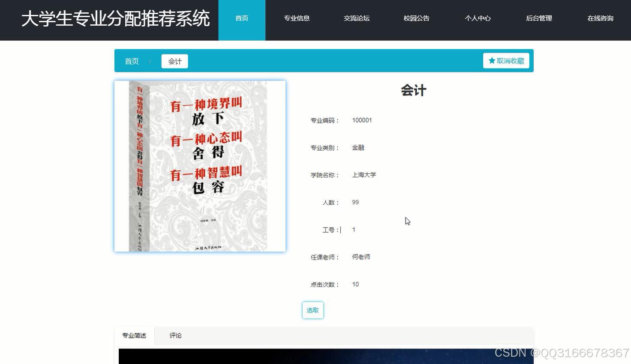631x364 pixels.
Task: Open 校园公告 in the top navigation
Action: 416,18
